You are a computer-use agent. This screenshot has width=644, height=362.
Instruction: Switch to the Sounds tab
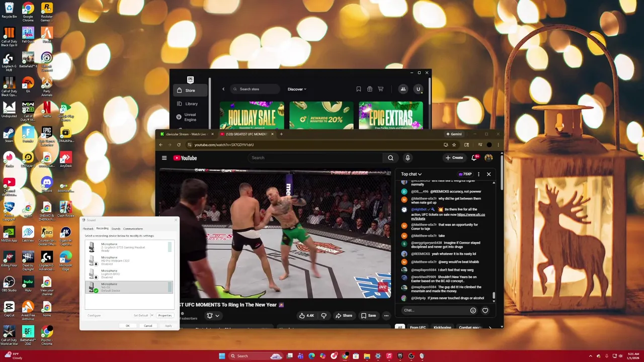[116, 229]
